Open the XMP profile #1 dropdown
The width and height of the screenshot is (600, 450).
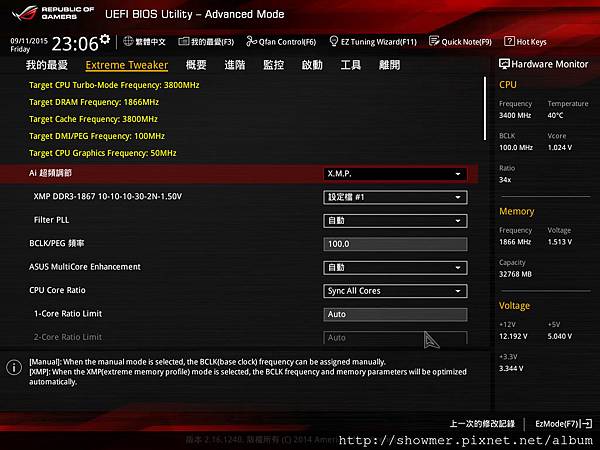[x=395, y=197]
